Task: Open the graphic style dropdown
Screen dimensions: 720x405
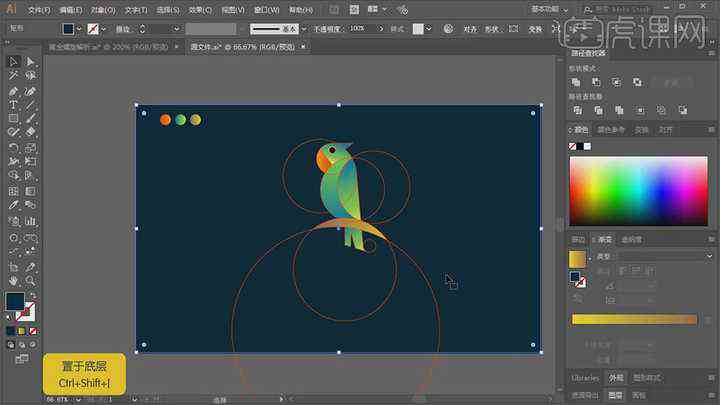Action: click(x=428, y=29)
